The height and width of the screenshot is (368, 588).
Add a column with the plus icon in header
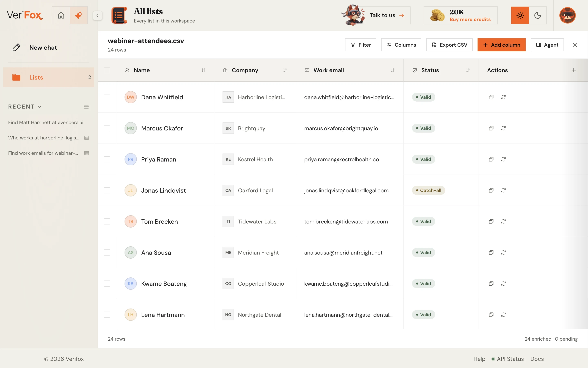[574, 70]
